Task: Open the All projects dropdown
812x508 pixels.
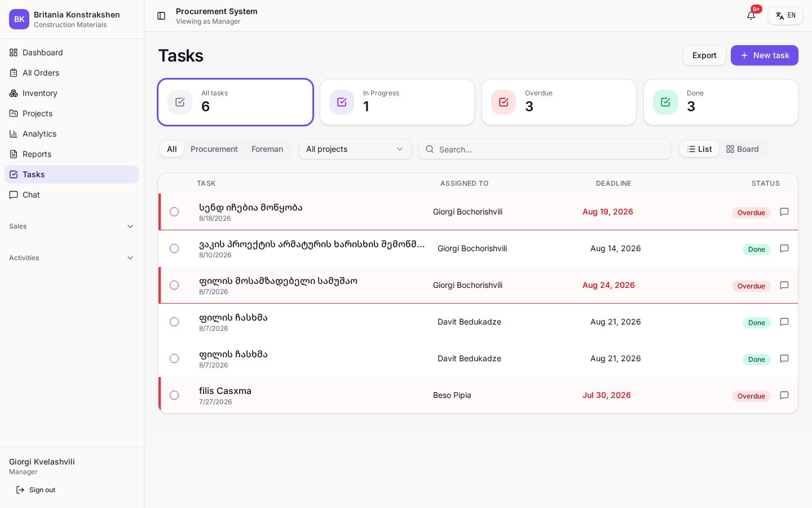Action: (355, 149)
